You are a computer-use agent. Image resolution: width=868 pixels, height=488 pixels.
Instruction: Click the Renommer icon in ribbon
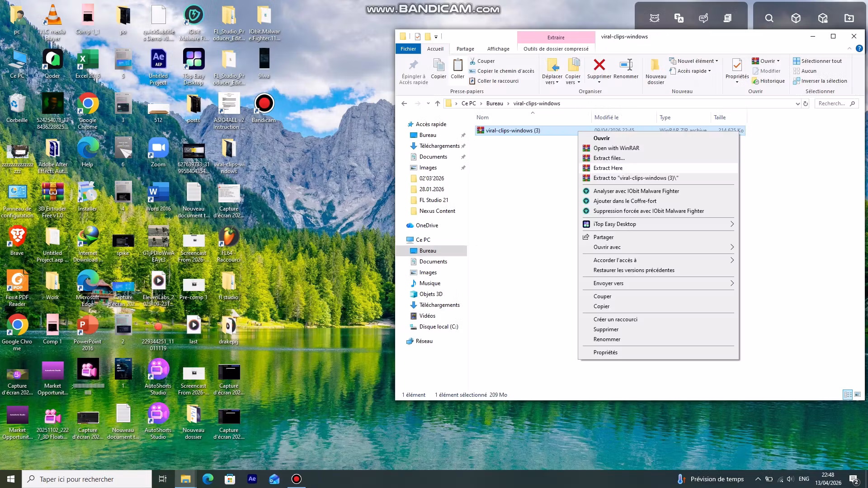pyautogui.click(x=626, y=65)
